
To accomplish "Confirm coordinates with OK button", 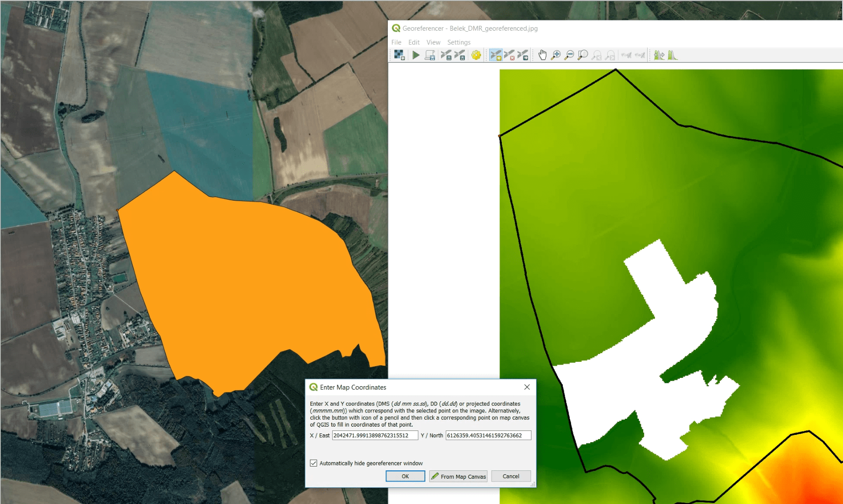I will pos(405,476).
